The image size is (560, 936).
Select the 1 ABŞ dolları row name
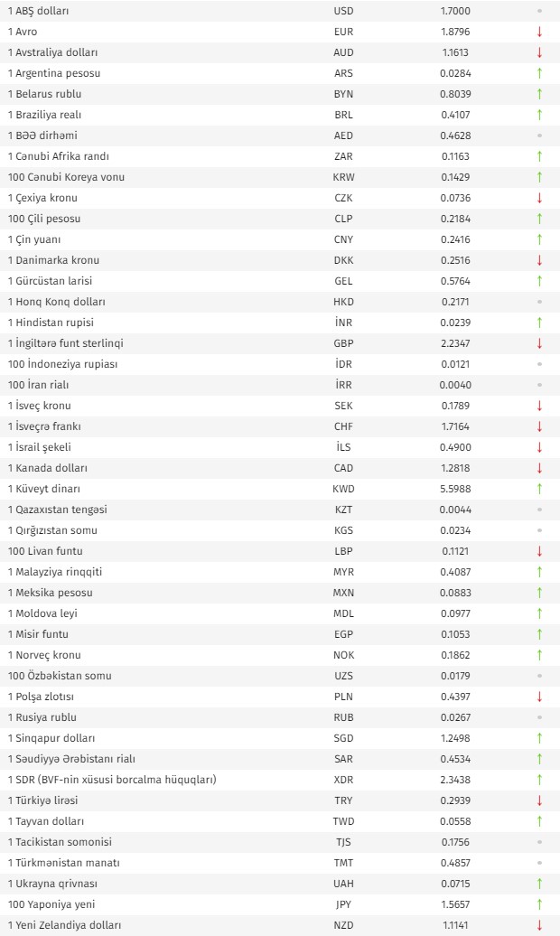pos(38,12)
